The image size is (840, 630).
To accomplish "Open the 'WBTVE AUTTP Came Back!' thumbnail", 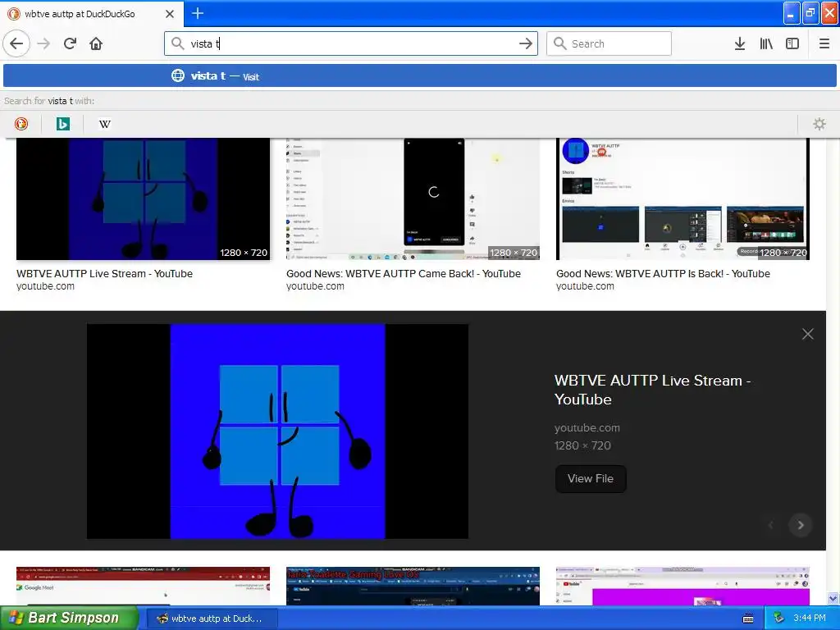I will [413, 199].
